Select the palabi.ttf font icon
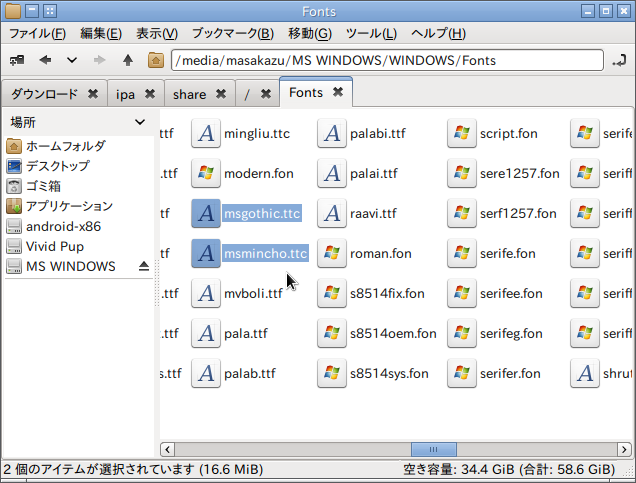This screenshot has width=636, height=483. click(332, 133)
